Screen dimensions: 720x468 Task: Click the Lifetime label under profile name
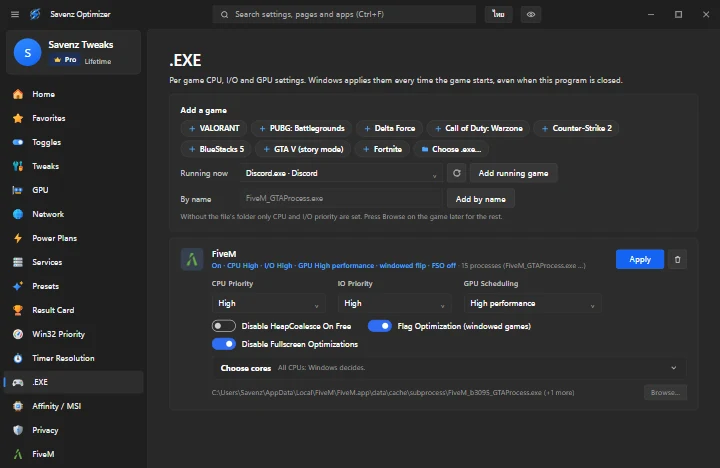[x=98, y=61]
